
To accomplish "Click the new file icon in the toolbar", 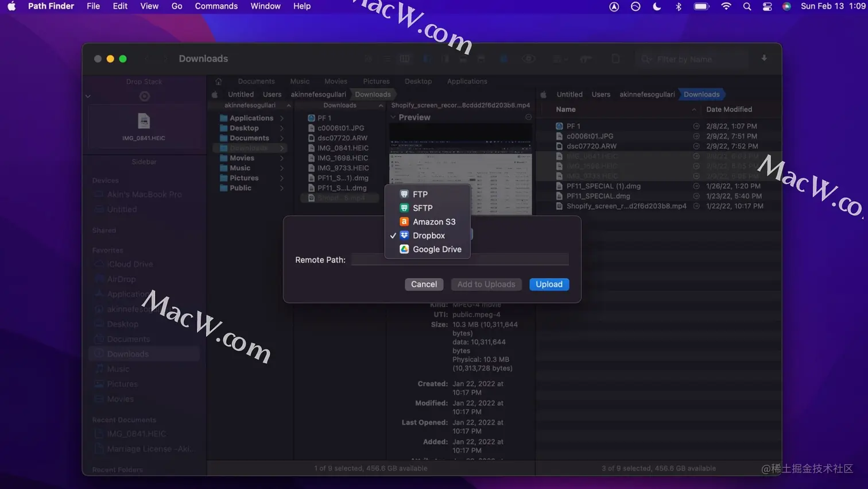I will pos(615,59).
